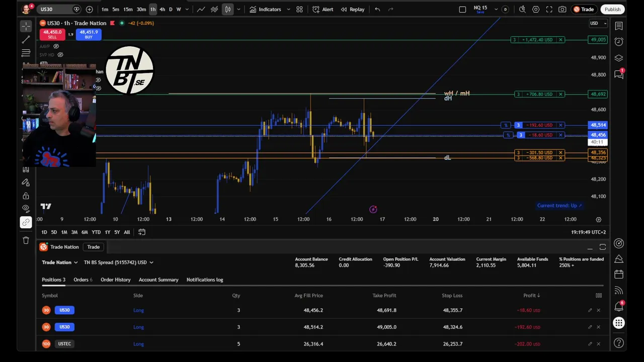
Task: Click the magnet mode icon in left toolbar
Action: click(26, 169)
